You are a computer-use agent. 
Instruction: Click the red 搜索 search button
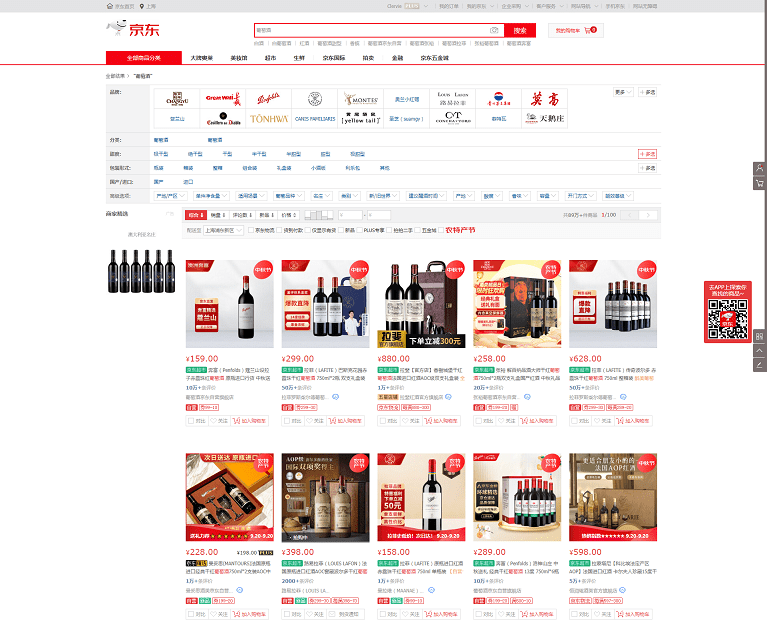pyautogui.click(x=520, y=30)
